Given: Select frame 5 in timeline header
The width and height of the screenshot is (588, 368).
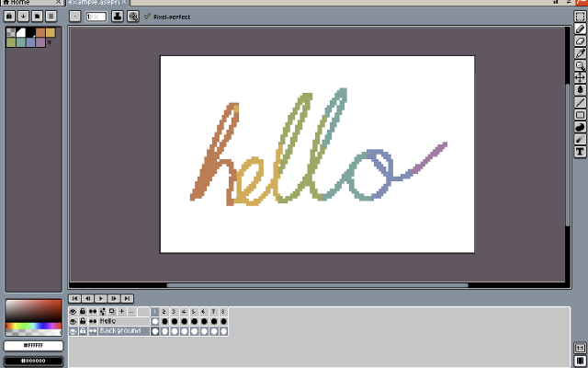Looking at the screenshot, I should 194,312.
